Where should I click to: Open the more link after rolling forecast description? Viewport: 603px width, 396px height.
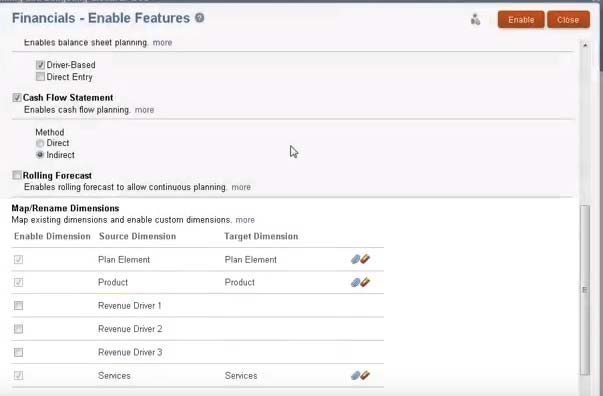[x=241, y=187]
